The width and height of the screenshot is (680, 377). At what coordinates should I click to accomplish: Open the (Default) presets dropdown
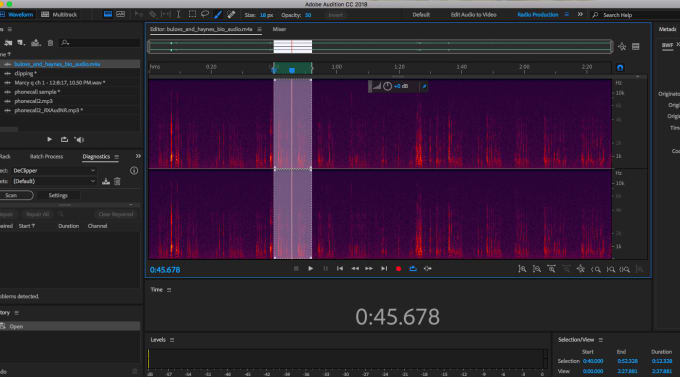(x=54, y=181)
